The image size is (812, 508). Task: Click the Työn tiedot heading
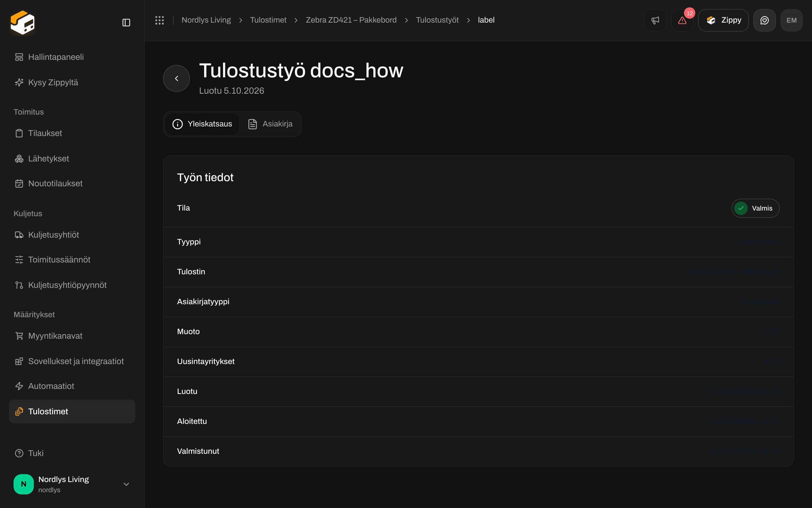tap(205, 178)
